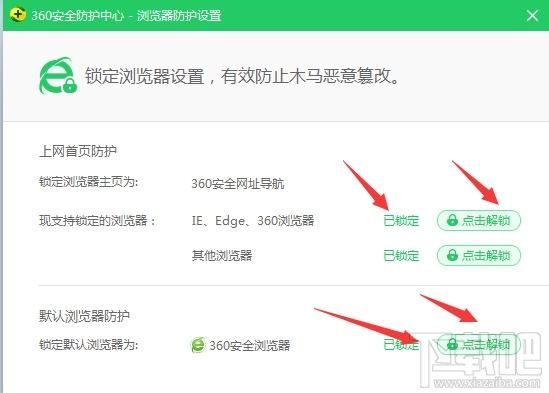Click the 360安全浏览器 name text
The width and height of the screenshot is (549, 393).
click(x=250, y=345)
